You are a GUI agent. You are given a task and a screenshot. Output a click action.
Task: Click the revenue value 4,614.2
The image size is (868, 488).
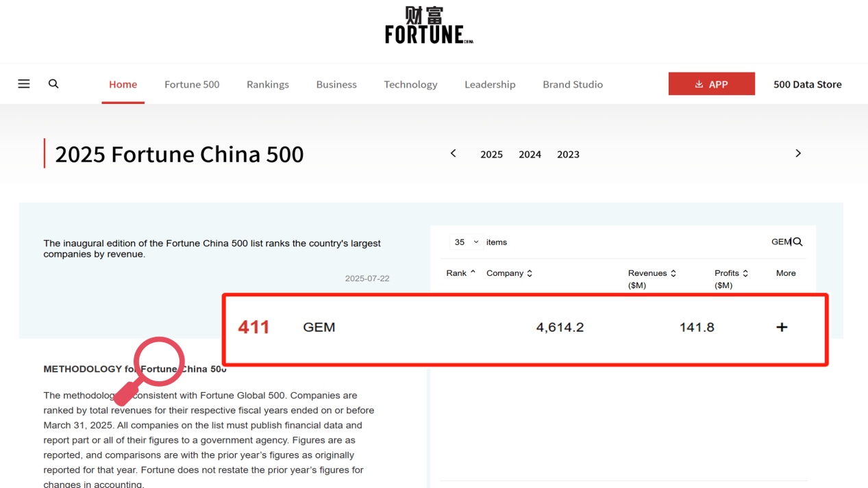[x=560, y=327]
